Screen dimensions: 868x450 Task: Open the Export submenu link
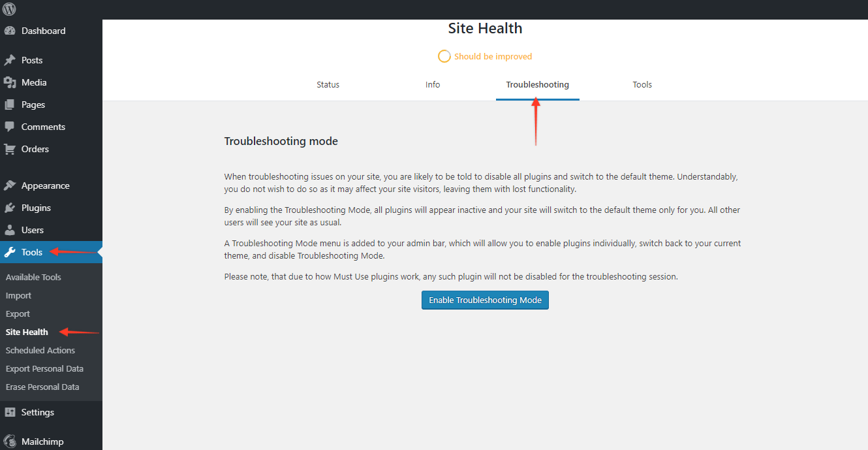18,313
